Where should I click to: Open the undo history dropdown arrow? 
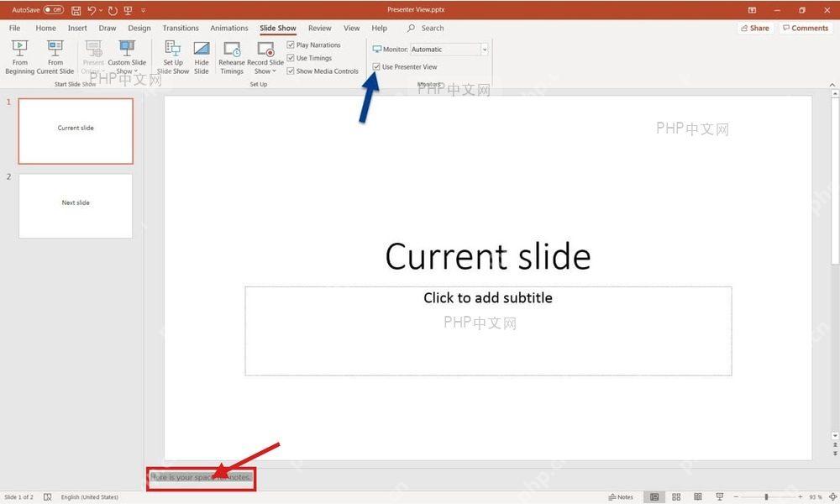[101, 10]
